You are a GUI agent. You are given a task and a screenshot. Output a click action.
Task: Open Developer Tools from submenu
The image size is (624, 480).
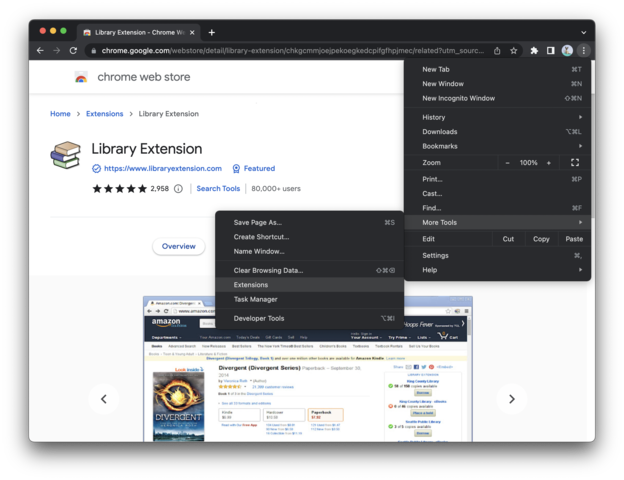click(x=310, y=318)
